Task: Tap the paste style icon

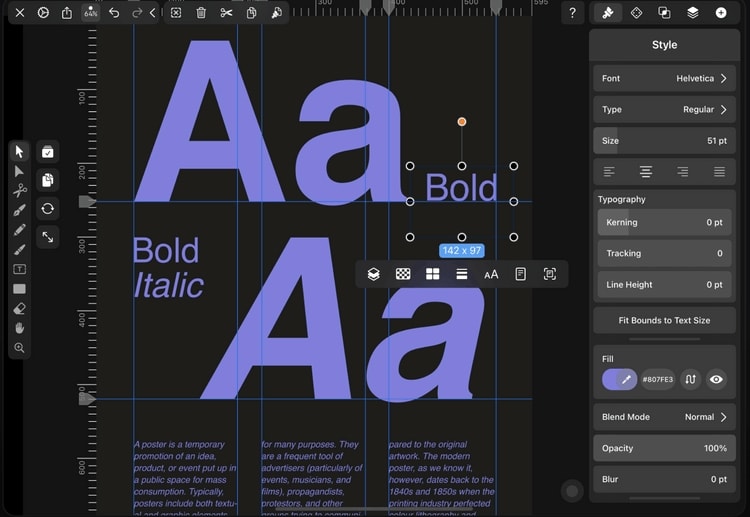Action: 276,13
